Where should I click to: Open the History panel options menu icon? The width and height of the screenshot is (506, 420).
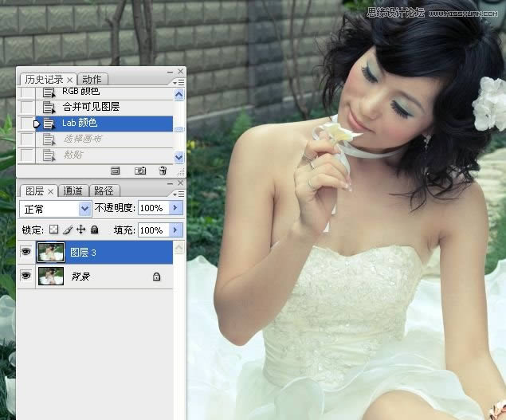(x=179, y=82)
